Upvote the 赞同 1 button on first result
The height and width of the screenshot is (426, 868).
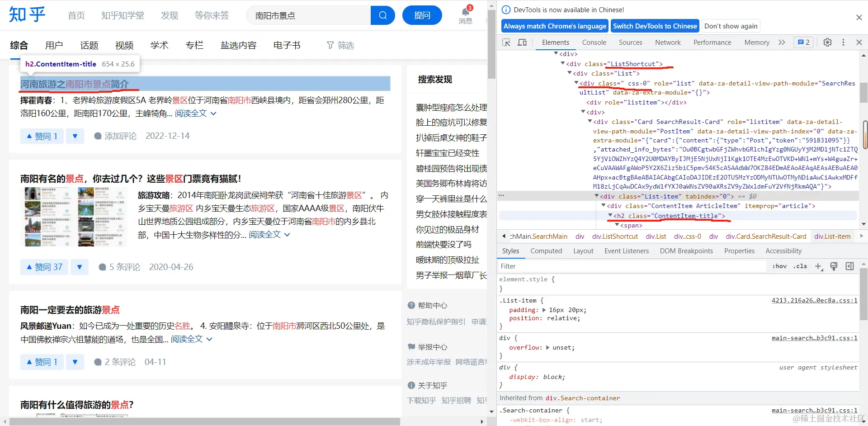click(42, 136)
